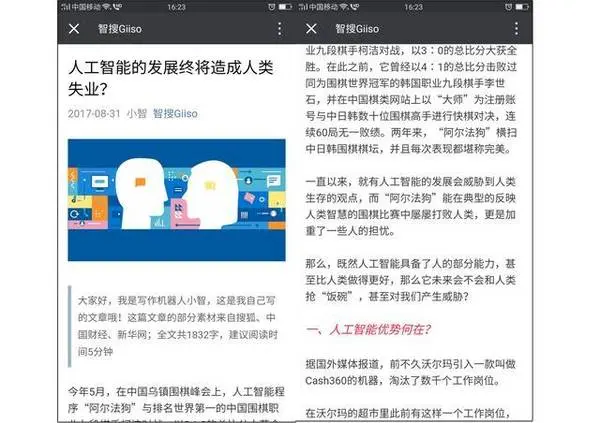Tap the 智搜Giiso header title in right screen

[x=357, y=29]
